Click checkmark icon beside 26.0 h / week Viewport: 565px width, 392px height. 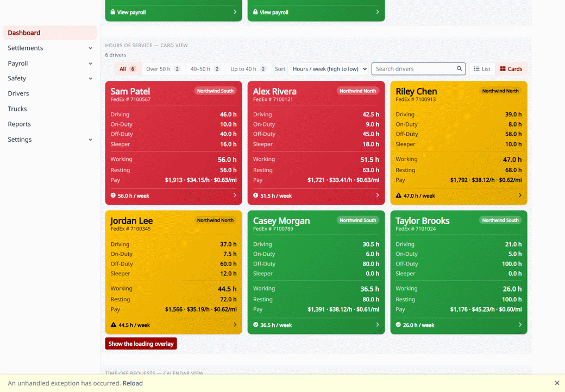click(x=398, y=325)
